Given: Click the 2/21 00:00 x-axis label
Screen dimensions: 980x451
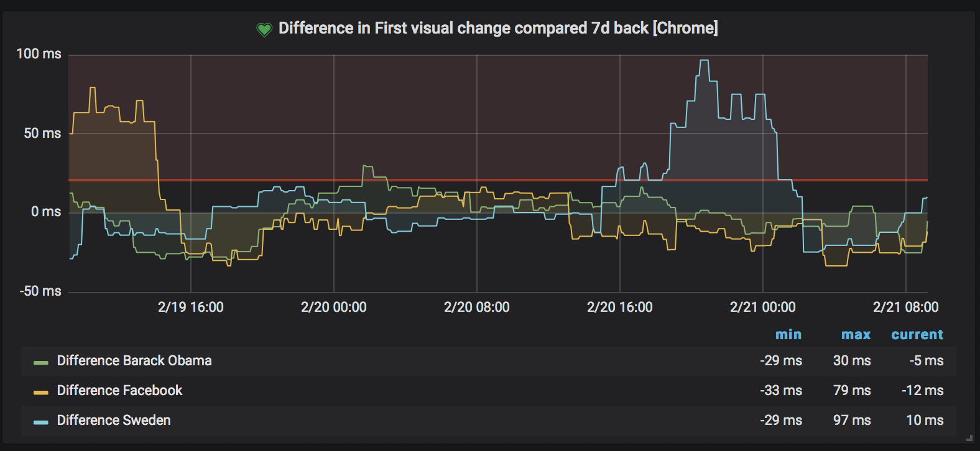Looking at the screenshot, I should tap(763, 307).
